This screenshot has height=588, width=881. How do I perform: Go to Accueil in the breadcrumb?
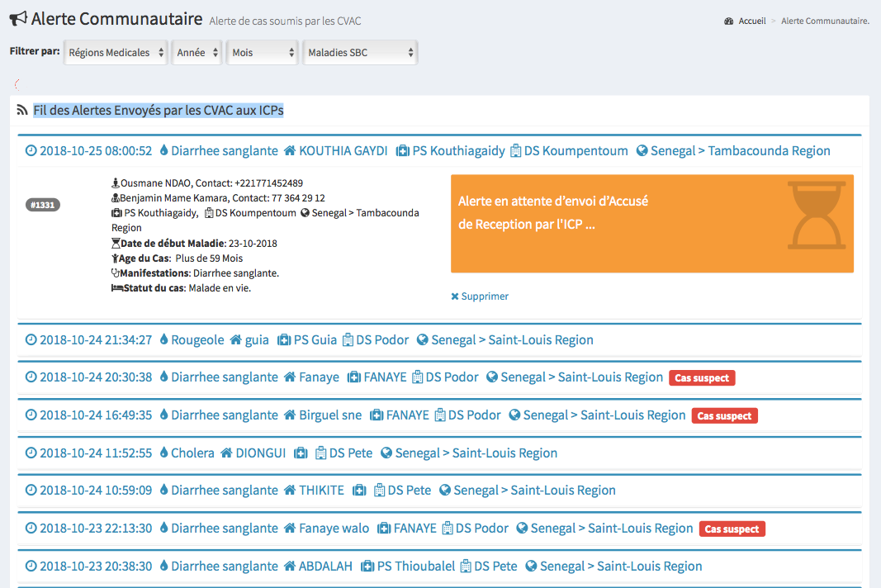click(x=752, y=21)
